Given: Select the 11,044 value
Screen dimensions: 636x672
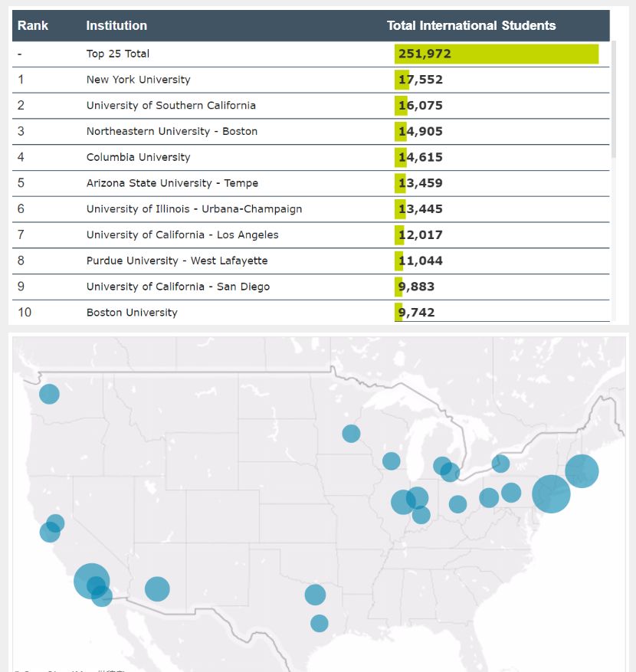Looking at the screenshot, I should tap(421, 261).
